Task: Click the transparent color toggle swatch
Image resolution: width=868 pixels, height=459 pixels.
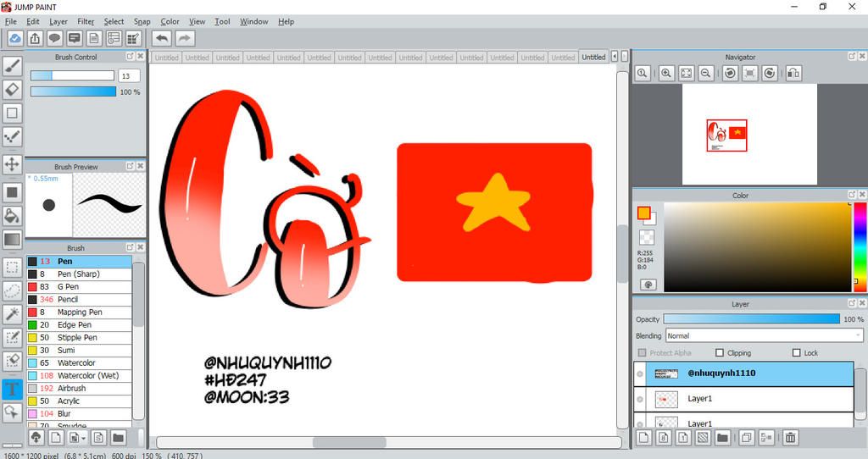Action: click(x=646, y=237)
